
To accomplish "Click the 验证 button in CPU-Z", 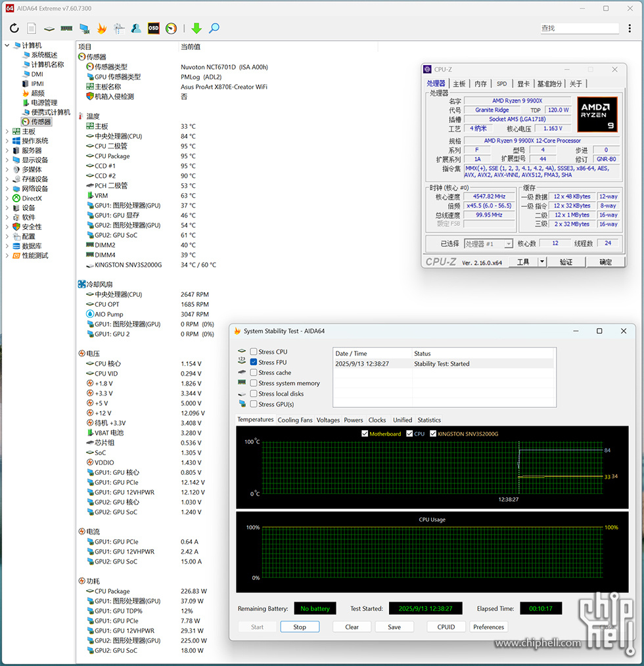I will (x=566, y=262).
